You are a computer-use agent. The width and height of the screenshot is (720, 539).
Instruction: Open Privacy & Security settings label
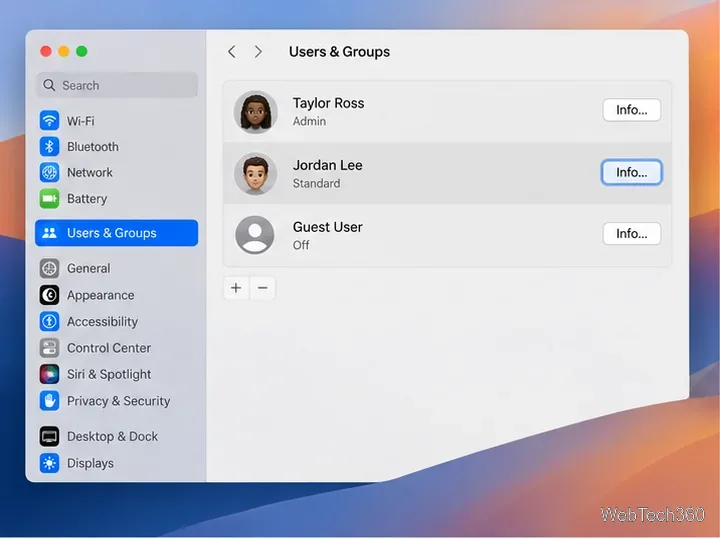[118, 401]
